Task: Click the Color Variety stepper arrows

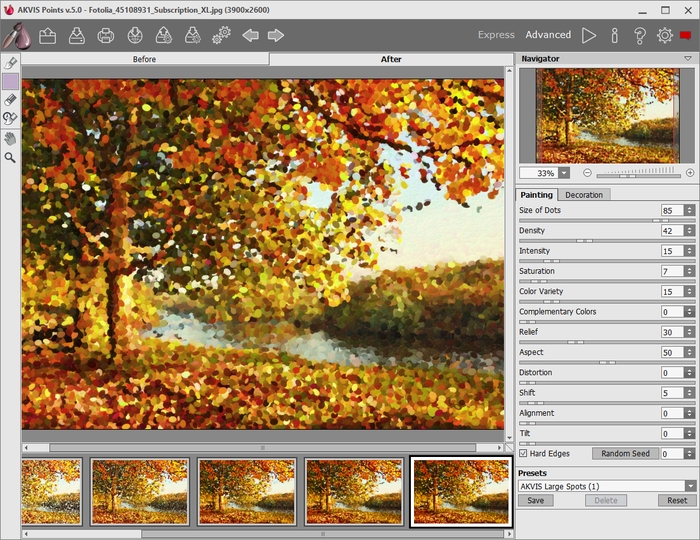Action: [x=690, y=291]
